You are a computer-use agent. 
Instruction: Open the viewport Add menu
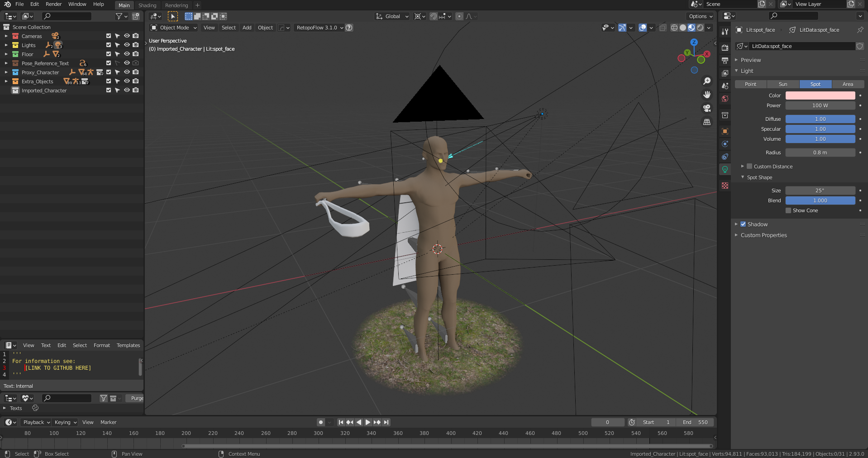tap(247, 28)
